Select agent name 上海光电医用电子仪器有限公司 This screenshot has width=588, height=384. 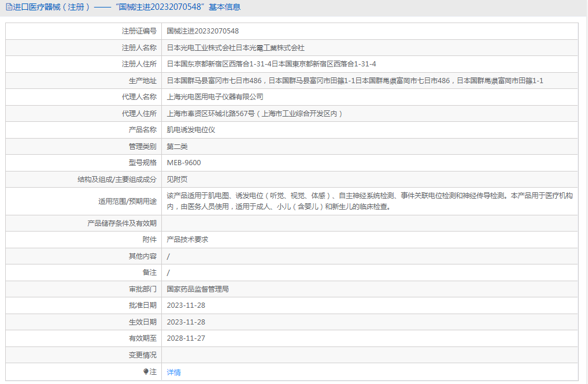click(x=215, y=97)
